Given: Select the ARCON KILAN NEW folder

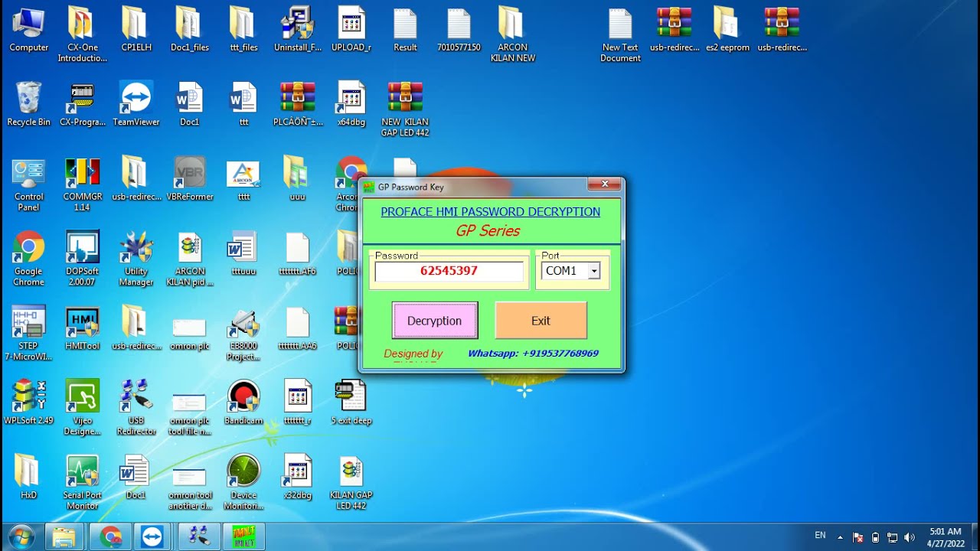Looking at the screenshot, I should (x=512, y=35).
